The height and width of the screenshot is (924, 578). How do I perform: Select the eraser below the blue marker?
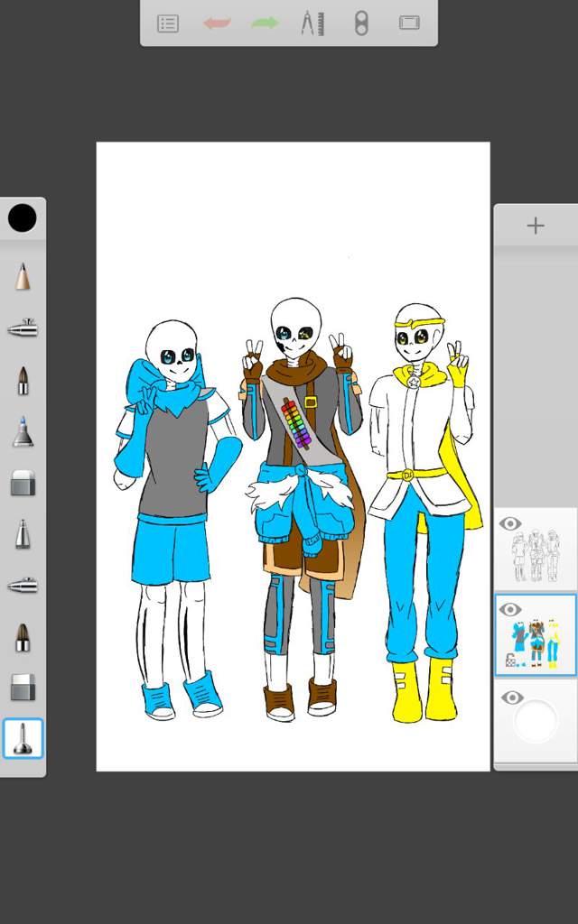23,483
